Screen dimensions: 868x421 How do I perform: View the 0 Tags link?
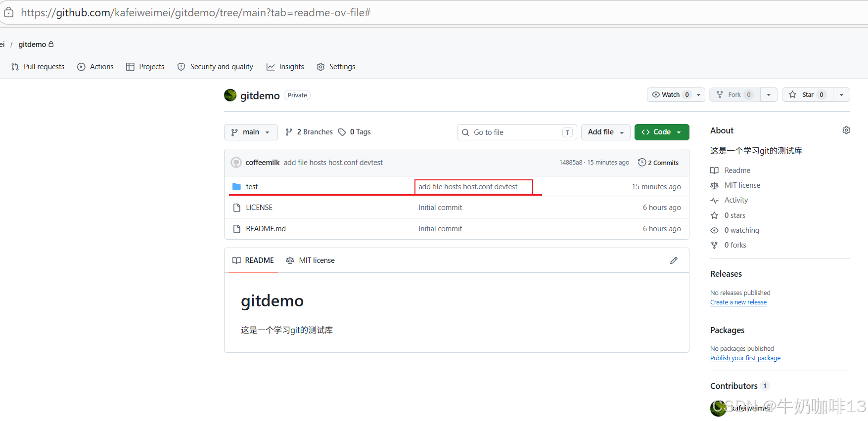(355, 132)
